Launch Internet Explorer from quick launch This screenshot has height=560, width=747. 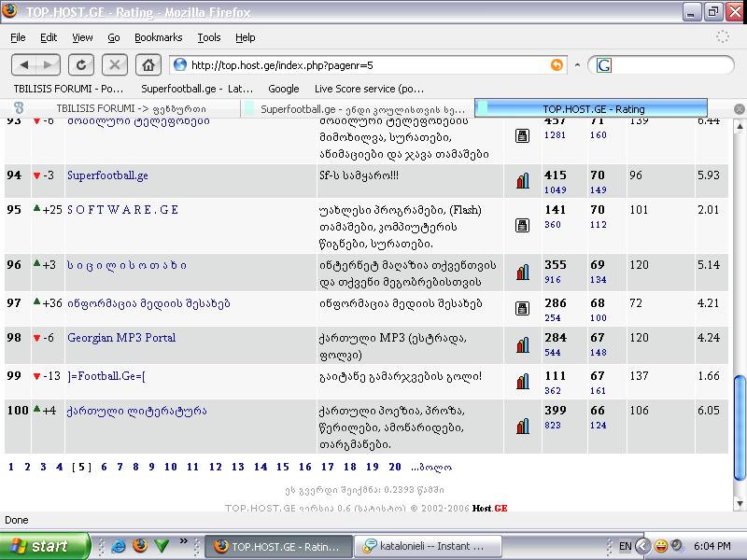[x=119, y=546]
